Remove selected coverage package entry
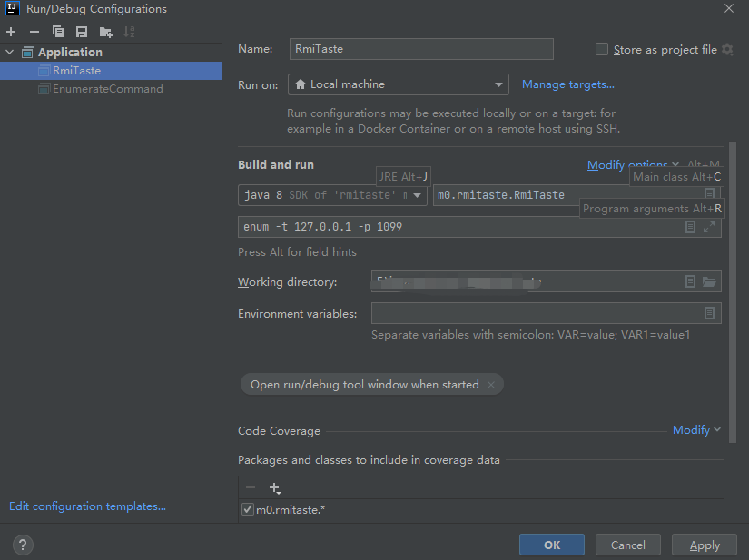This screenshot has width=749, height=560. 251,488
